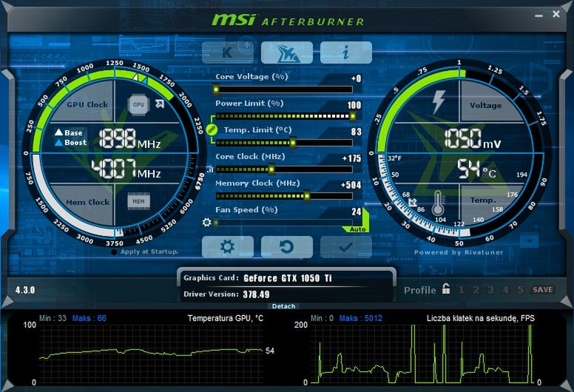574x392 pixels.
Task: Click the down arrow below temperature gauge
Action: tap(529, 241)
